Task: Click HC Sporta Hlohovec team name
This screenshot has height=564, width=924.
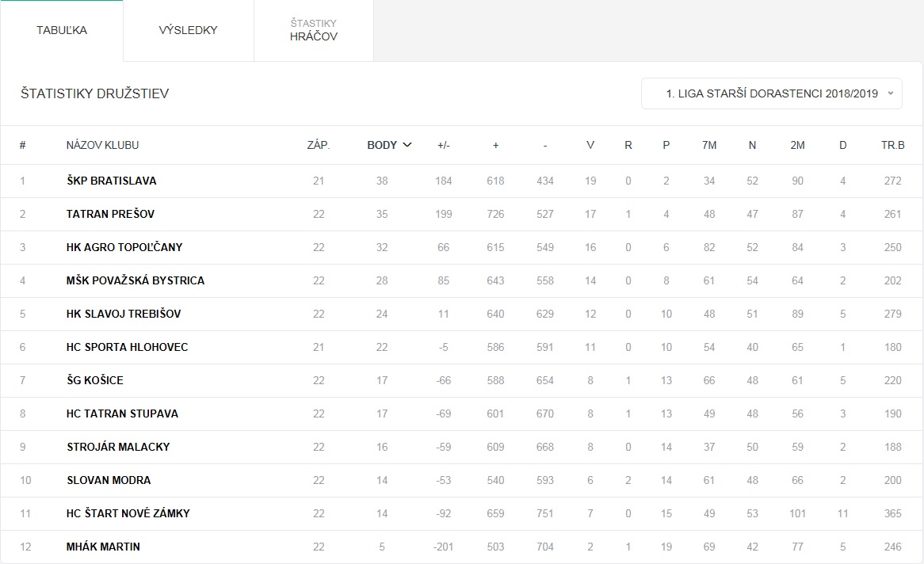Action: (128, 347)
